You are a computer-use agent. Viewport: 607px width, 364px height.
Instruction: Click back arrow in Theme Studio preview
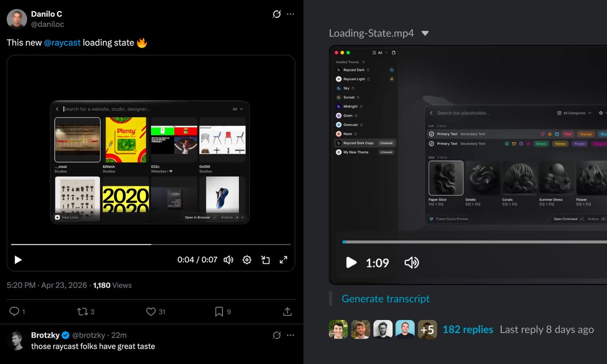[x=431, y=113]
